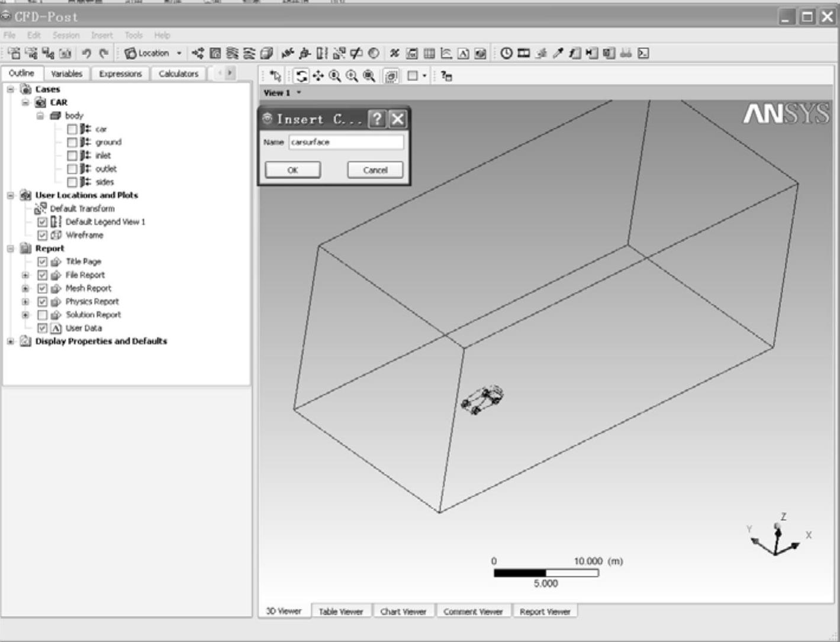Switch to the Chart Viewer tab
This screenshot has width=840, height=642.
(x=403, y=612)
